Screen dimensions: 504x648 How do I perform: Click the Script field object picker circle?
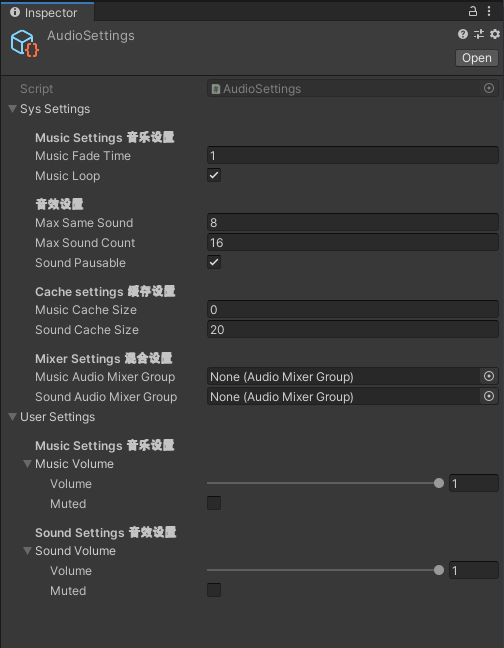pos(489,88)
